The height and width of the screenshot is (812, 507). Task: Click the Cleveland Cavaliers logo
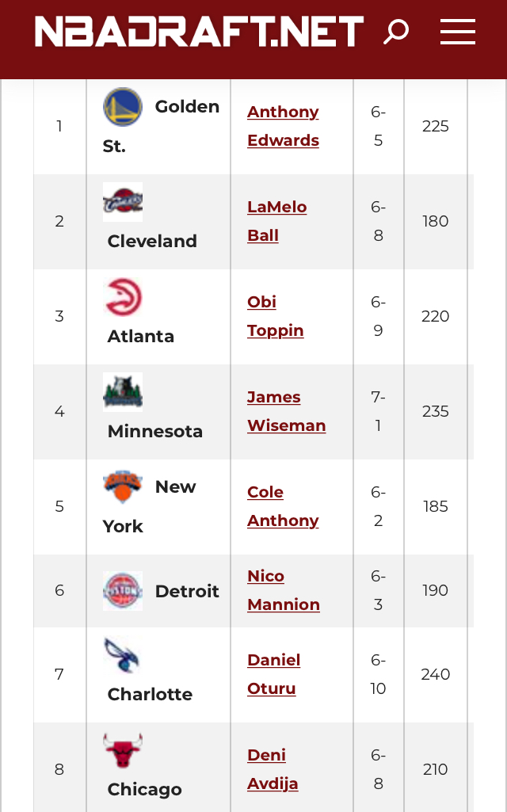click(123, 202)
